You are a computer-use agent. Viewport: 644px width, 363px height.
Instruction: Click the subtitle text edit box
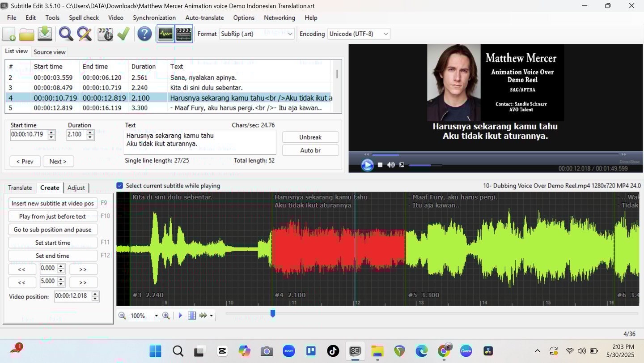coord(200,142)
